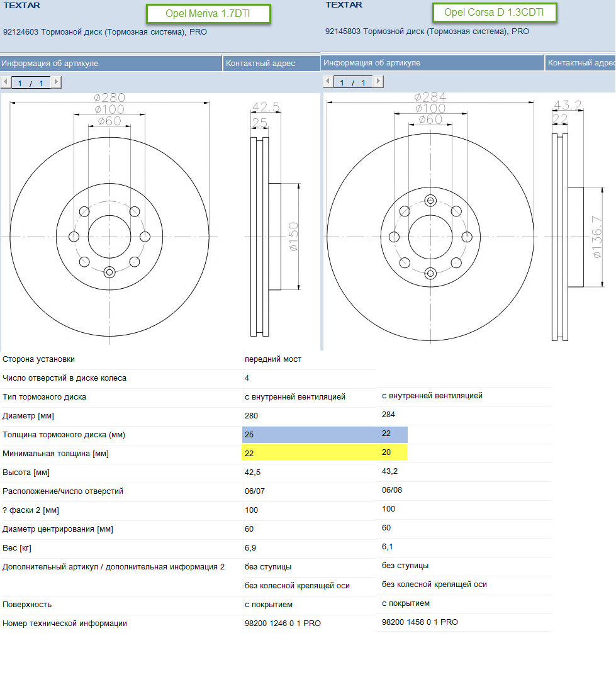Click left page counter field '1 / 1'

[x=31, y=83]
